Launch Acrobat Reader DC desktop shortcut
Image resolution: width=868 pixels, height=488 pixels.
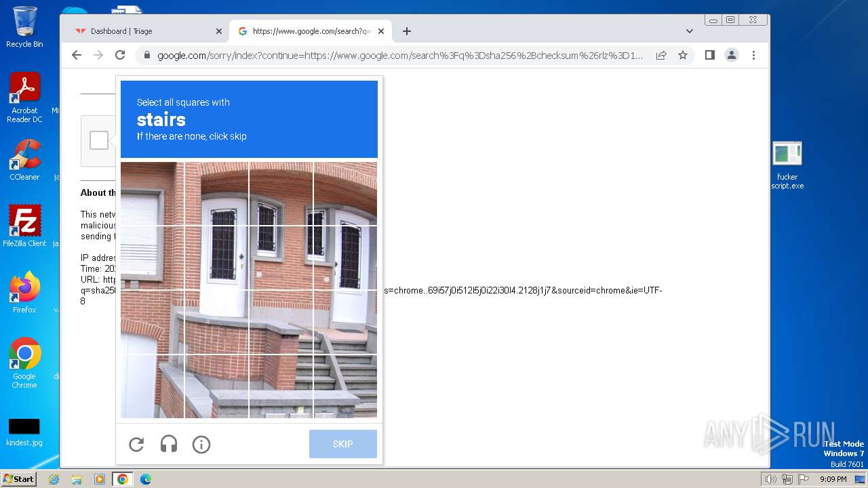click(x=24, y=98)
